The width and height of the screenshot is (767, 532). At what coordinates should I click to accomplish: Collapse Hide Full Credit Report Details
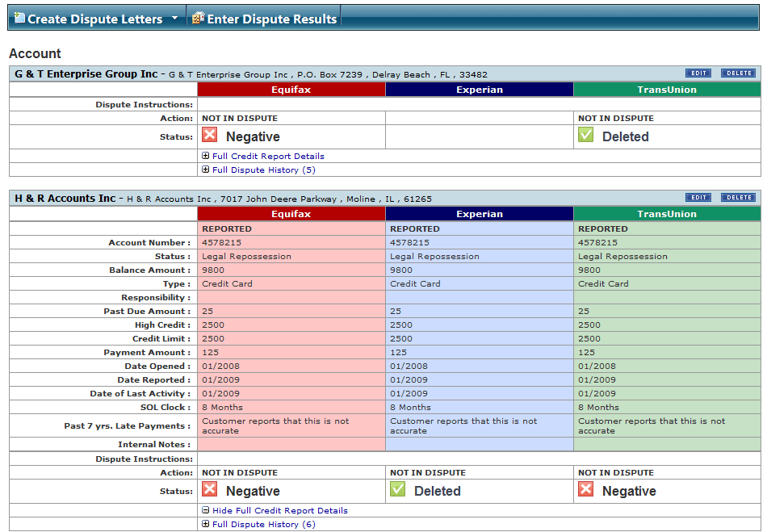tap(207, 510)
